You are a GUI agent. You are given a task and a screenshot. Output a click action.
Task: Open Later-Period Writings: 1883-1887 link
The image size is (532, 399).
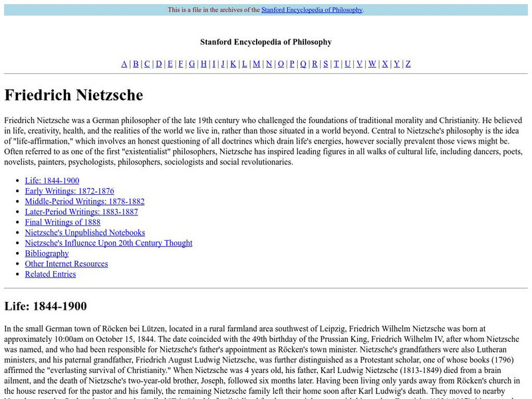click(x=81, y=211)
